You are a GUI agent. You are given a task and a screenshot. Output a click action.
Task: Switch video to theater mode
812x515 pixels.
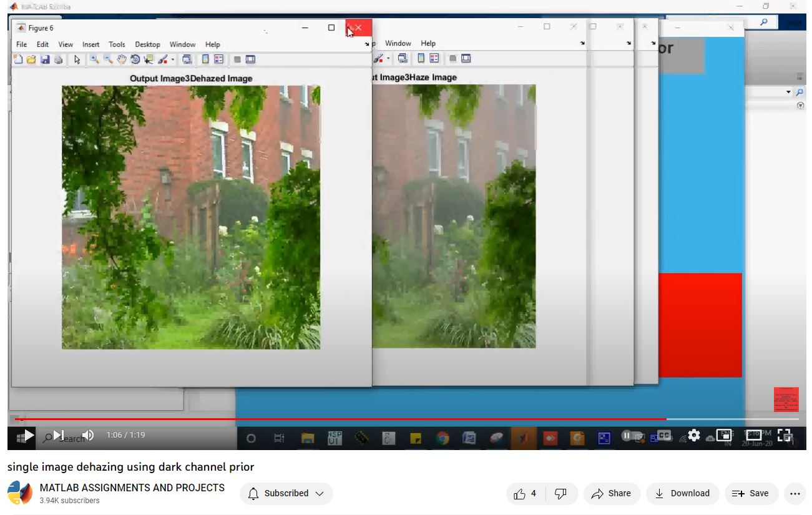point(754,435)
